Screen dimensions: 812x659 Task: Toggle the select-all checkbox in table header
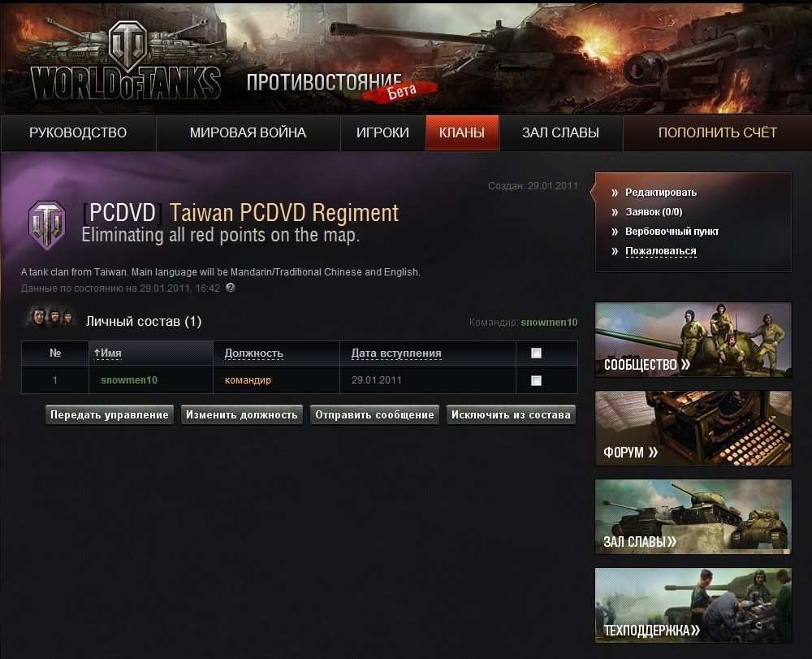pyautogui.click(x=536, y=353)
